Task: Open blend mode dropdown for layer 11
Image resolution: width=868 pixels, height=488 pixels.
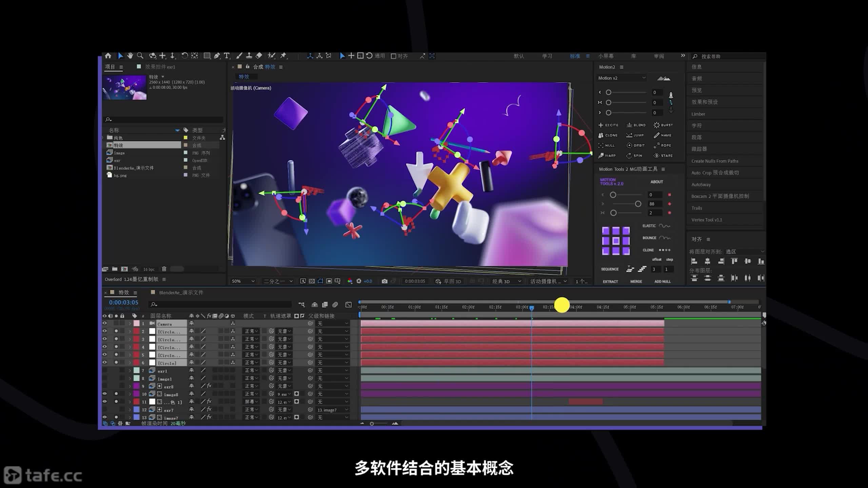Action: click(x=251, y=402)
